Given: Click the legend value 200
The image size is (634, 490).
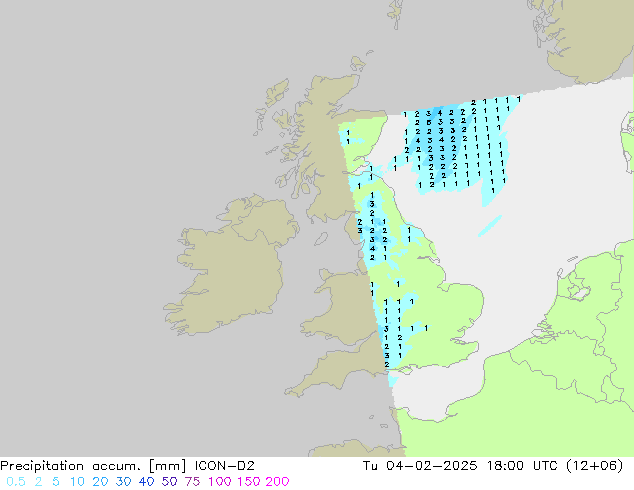Looking at the screenshot, I should click(x=277, y=482).
